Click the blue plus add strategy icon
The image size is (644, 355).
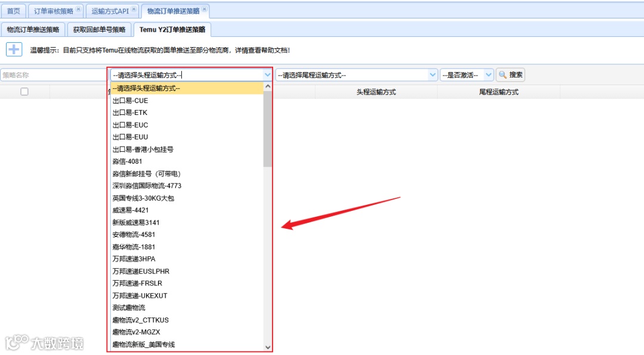14,49
